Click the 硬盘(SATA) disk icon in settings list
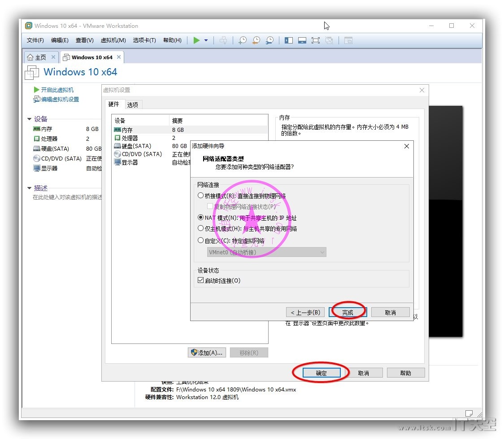Image resolution: width=504 pixels, height=439 pixels. point(117,146)
